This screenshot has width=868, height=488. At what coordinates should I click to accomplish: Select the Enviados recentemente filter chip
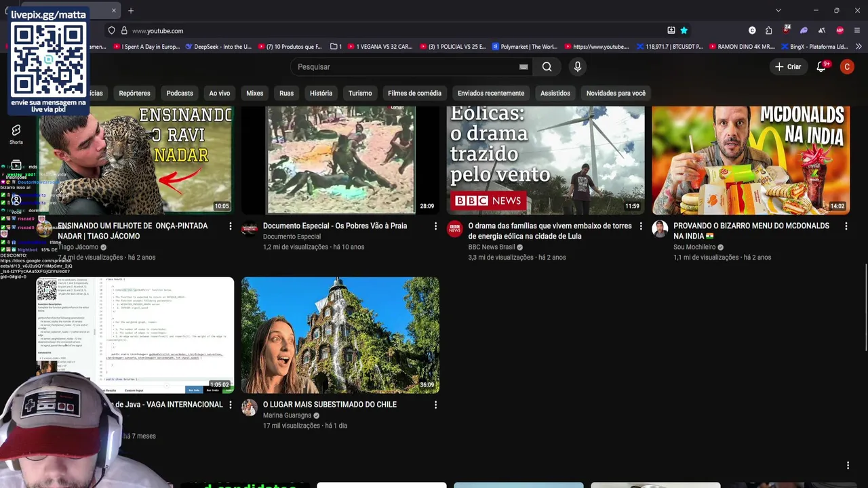491,93
